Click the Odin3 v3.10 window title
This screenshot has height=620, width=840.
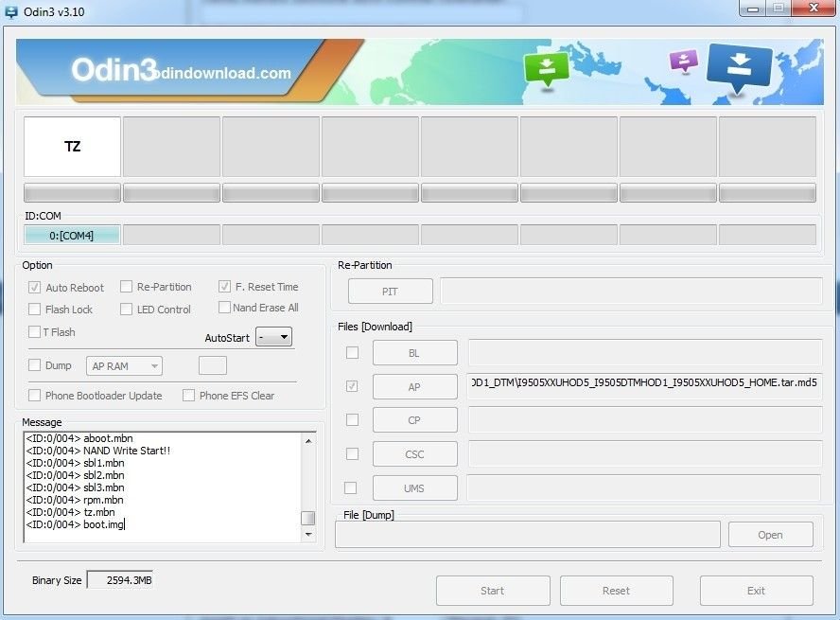54,11
